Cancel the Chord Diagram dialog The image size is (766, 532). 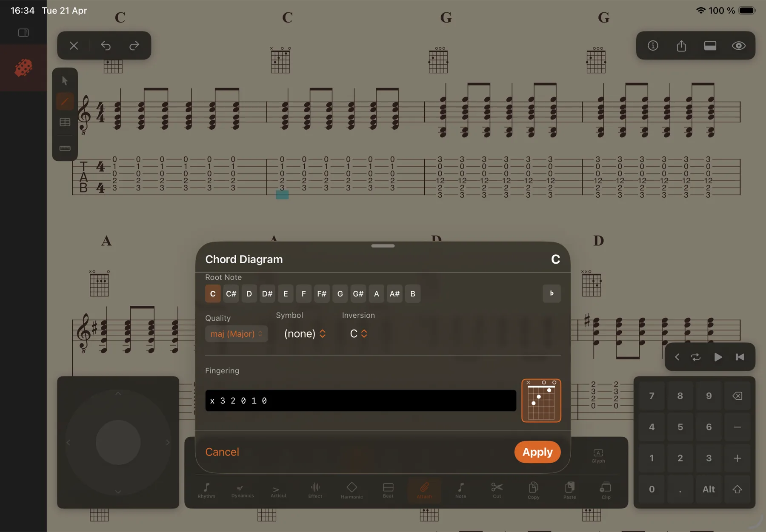pyautogui.click(x=222, y=452)
